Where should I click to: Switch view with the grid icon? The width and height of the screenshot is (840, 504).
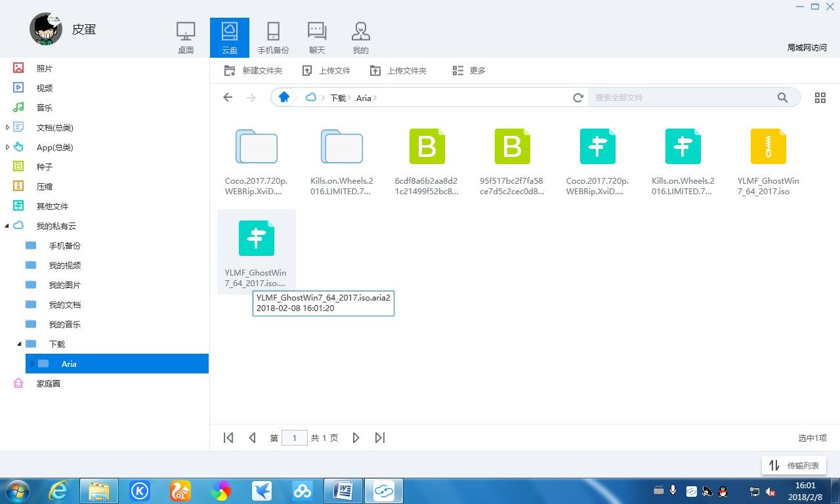[820, 97]
